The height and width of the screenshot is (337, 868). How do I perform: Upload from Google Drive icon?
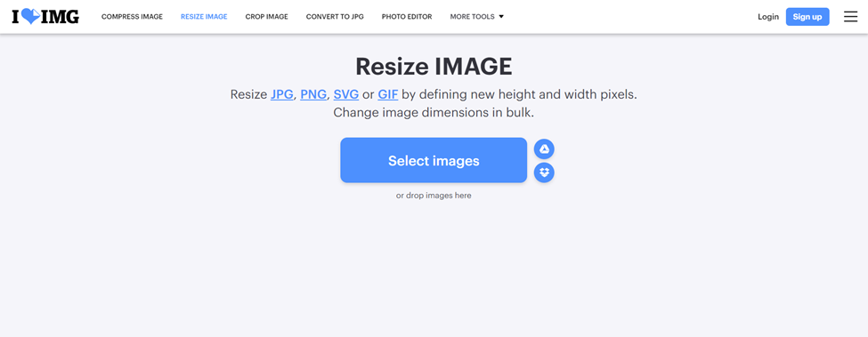pos(544,149)
